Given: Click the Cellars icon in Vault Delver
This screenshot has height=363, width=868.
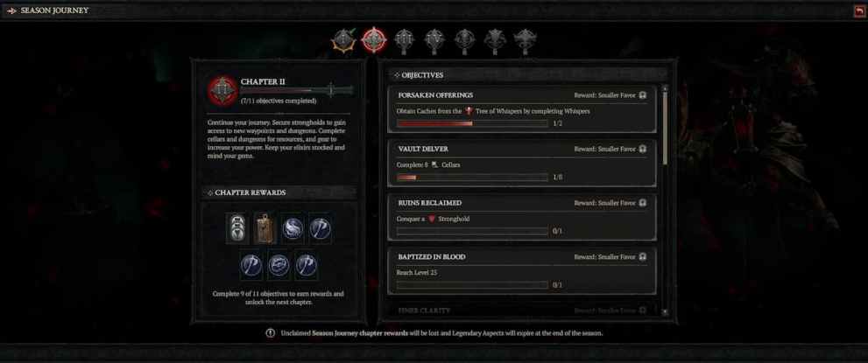Looking at the screenshot, I should click(x=435, y=164).
